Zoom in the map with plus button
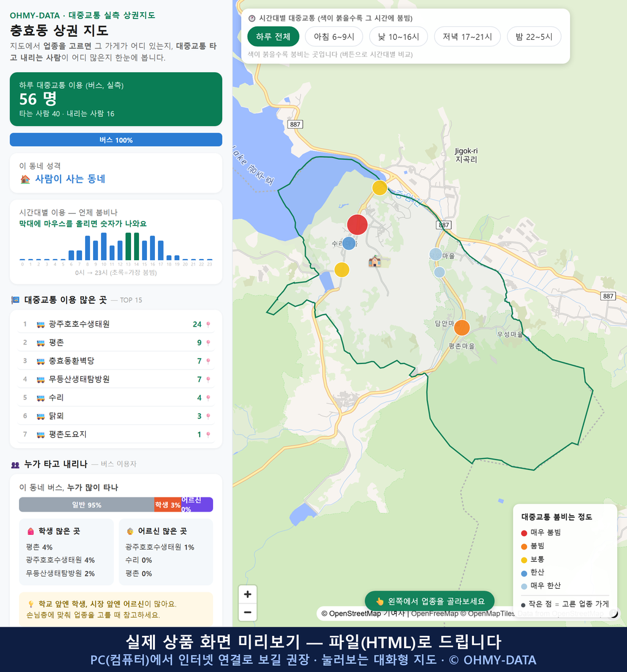 [247, 594]
